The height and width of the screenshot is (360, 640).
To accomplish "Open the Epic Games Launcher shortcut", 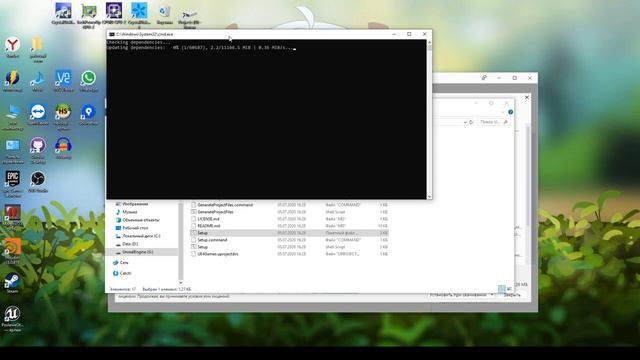I will (x=13, y=184).
